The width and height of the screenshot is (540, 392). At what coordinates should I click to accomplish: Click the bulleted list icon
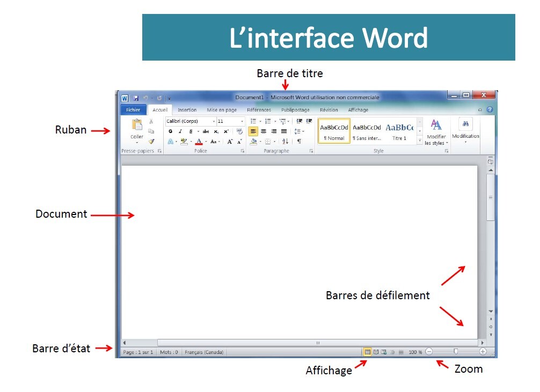(253, 121)
